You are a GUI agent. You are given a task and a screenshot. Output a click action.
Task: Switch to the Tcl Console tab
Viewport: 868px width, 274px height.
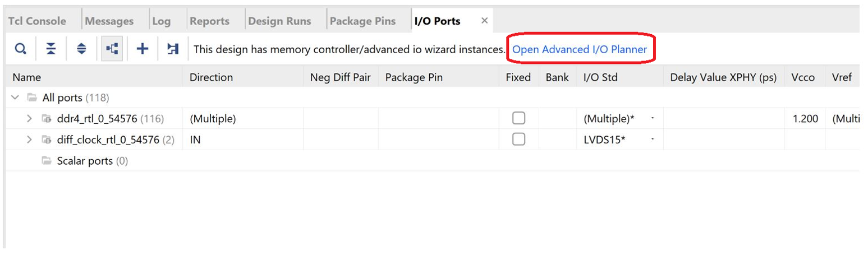click(36, 21)
